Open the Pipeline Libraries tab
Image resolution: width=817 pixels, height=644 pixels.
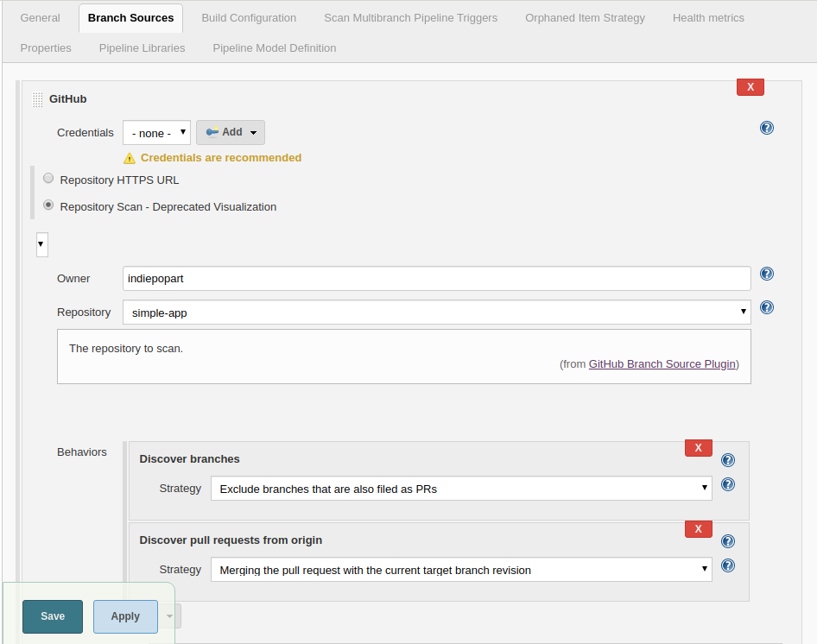point(142,48)
